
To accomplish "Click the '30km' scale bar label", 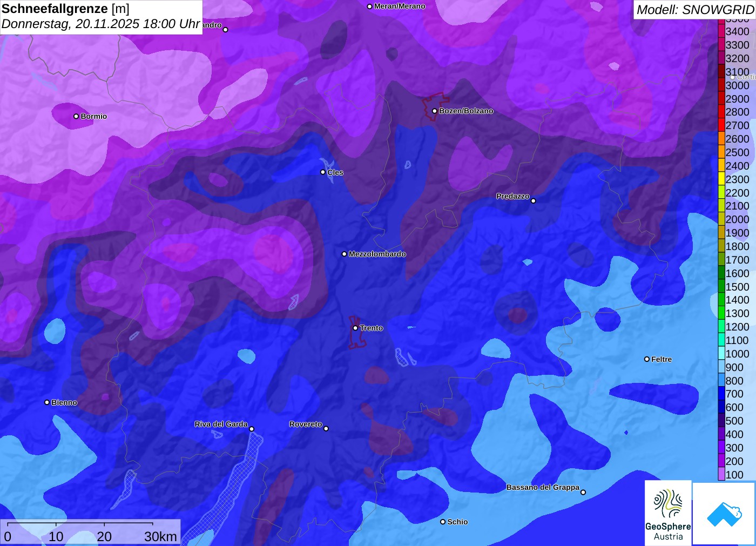I will [x=160, y=536].
